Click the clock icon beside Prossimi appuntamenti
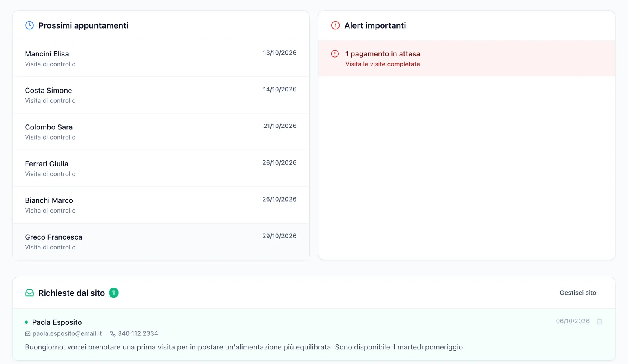 point(29,25)
